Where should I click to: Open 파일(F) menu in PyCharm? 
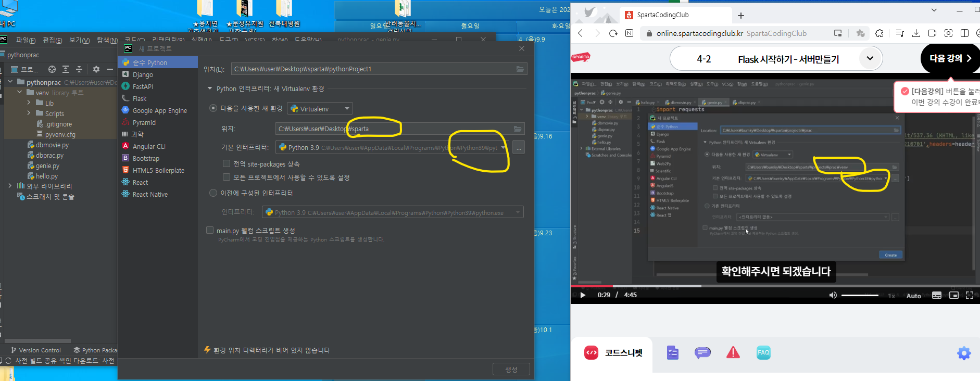(x=26, y=40)
